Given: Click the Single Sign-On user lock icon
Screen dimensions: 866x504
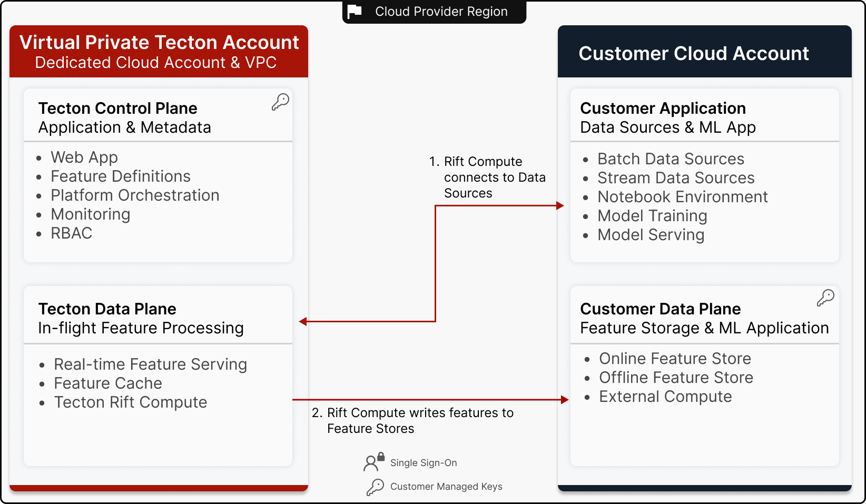Looking at the screenshot, I should [x=374, y=462].
